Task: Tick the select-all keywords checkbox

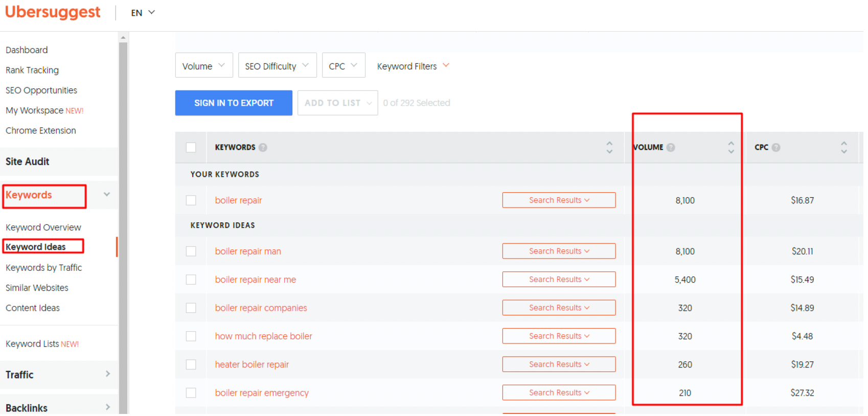Action: point(191,147)
